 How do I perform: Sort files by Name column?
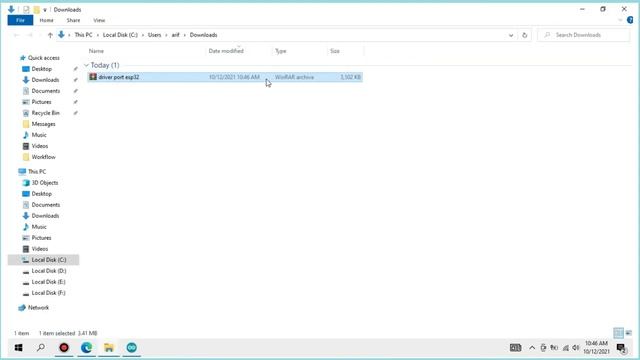coord(96,51)
